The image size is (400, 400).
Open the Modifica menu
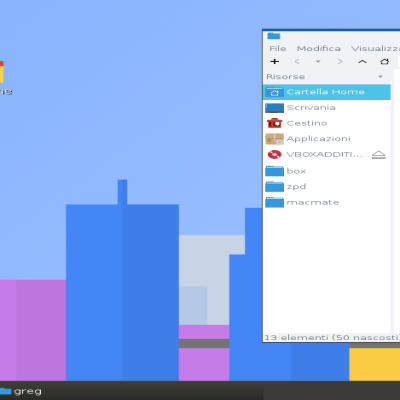click(319, 48)
